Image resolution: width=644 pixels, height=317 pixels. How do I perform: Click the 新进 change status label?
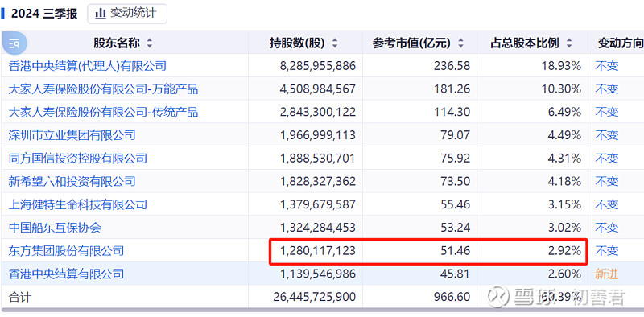click(x=607, y=274)
